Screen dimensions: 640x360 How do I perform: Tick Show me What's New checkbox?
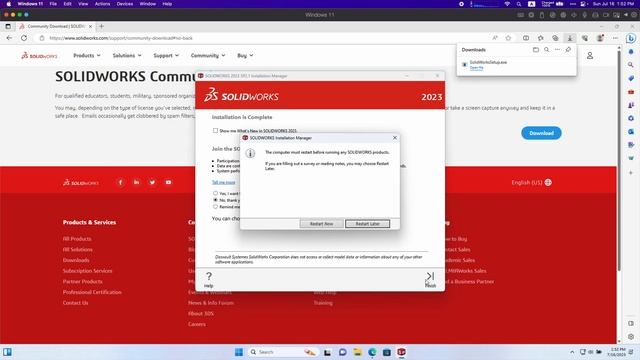coord(215,131)
